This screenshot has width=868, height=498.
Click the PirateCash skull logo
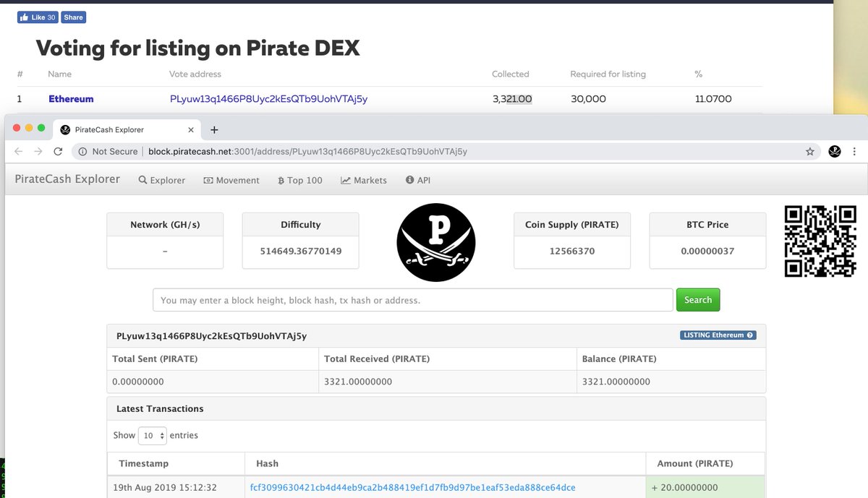click(x=436, y=242)
